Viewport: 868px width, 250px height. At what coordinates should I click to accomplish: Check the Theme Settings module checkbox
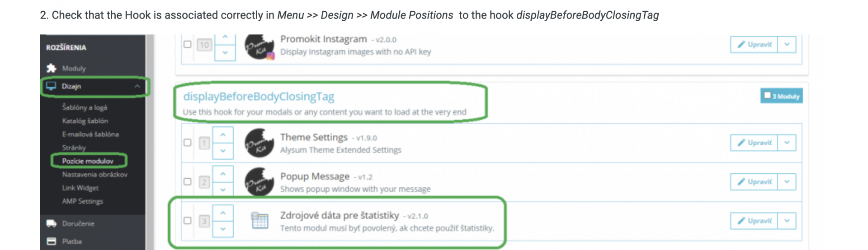[187, 143]
